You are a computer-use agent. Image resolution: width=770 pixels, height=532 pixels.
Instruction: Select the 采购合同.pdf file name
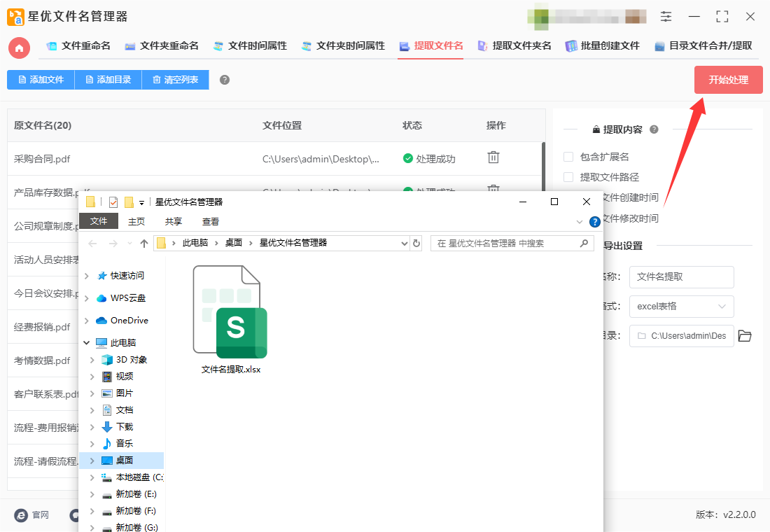tap(42, 159)
